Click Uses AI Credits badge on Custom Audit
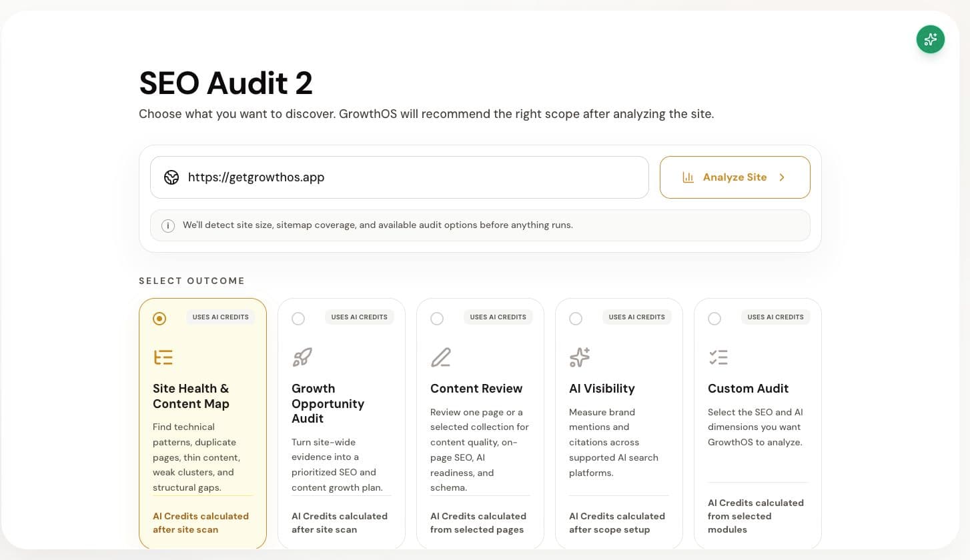The image size is (970, 560). (x=775, y=317)
